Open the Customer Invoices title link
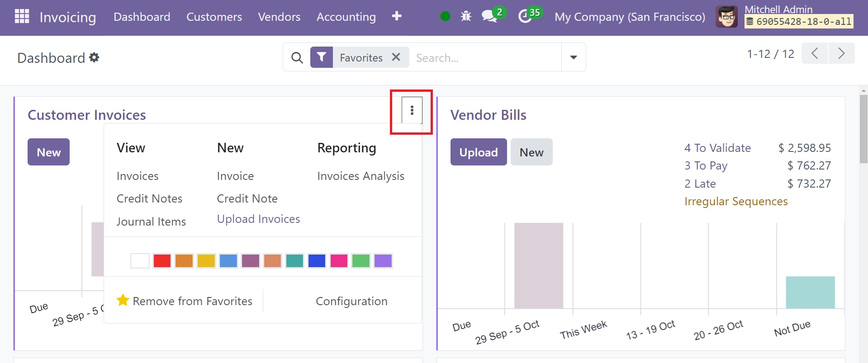The image size is (868, 363). pos(87,115)
